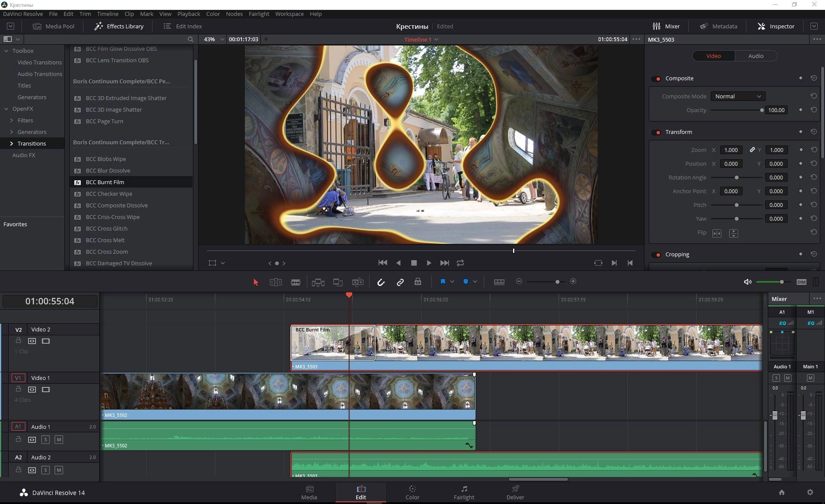This screenshot has height=504, width=825.
Task: Open the Mixer panel button
Action: (x=666, y=26)
